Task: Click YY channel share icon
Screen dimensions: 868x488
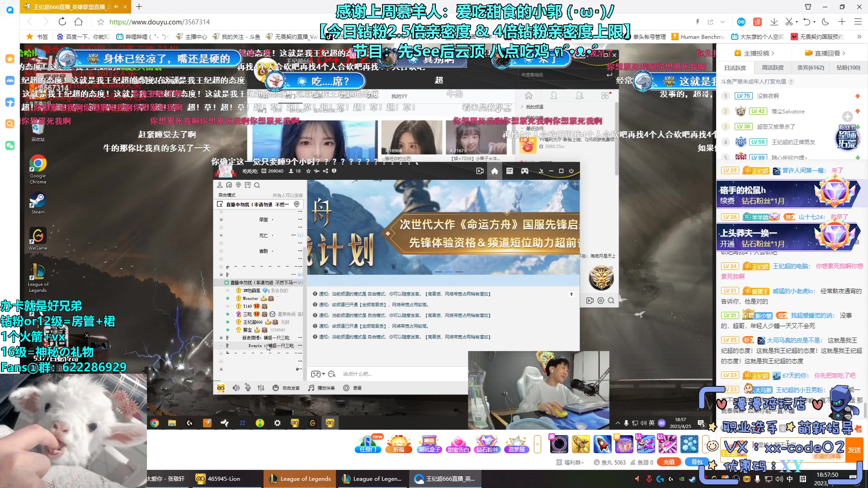Action: pyautogui.click(x=325, y=171)
